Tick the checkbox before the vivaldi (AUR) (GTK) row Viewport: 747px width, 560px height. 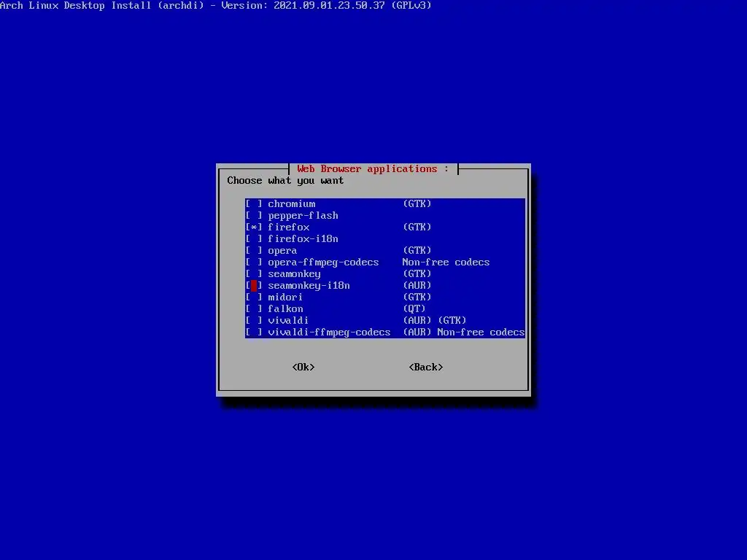click(254, 321)
